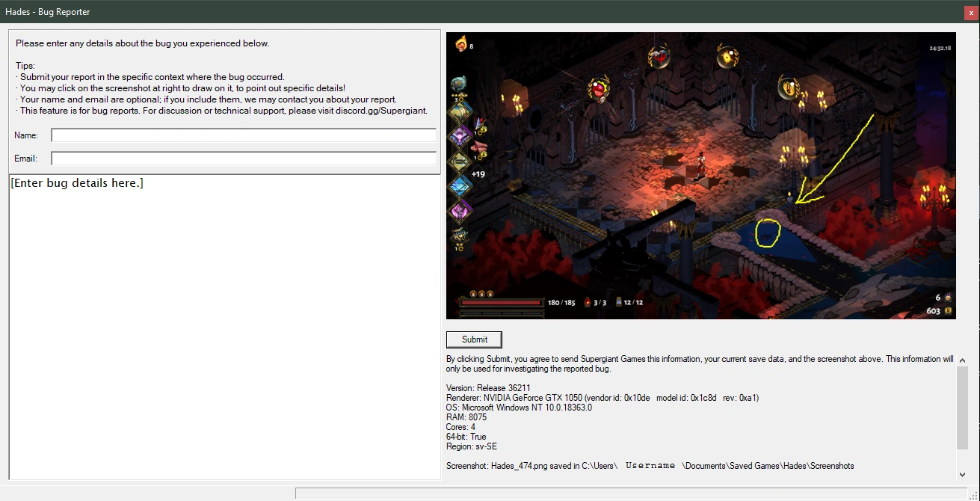Image resolution: width=980 pixels, height=501 pixels.
Task: Click the 'RAM: 8075' line
Action: (x=466, y=417)
